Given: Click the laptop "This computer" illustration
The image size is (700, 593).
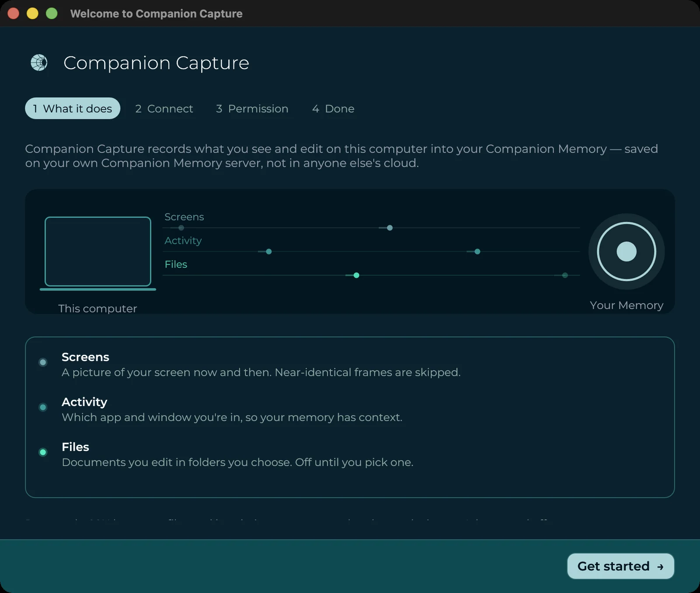Looking at the screenshot, I should tap(98, 253).
